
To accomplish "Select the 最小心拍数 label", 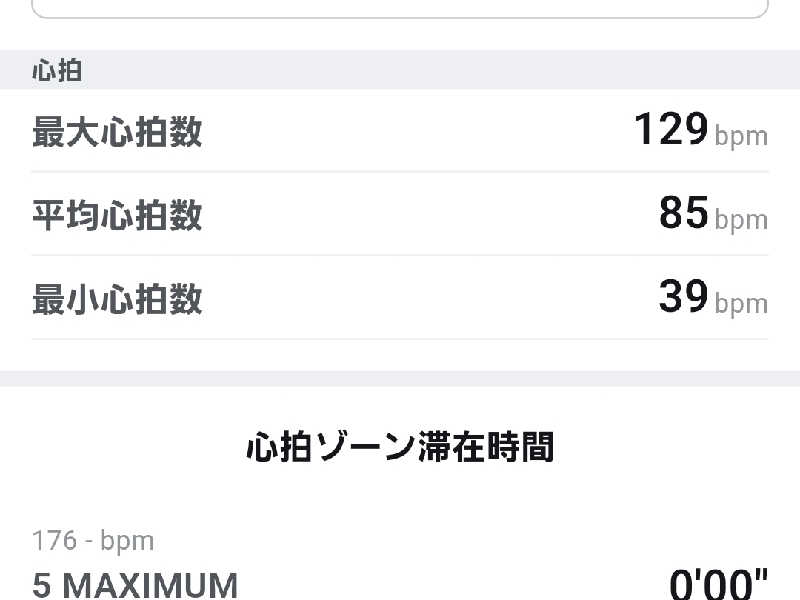I will (x=117, y=299).
